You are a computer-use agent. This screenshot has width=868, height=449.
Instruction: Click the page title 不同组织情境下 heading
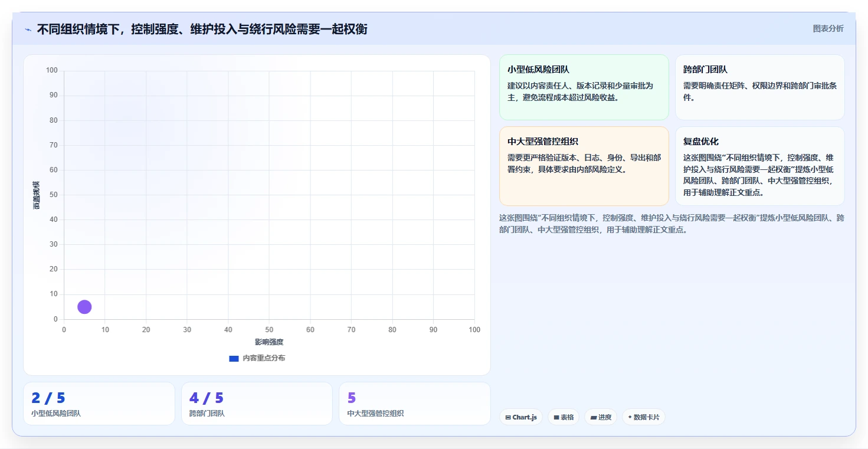[x=202, y=29]
